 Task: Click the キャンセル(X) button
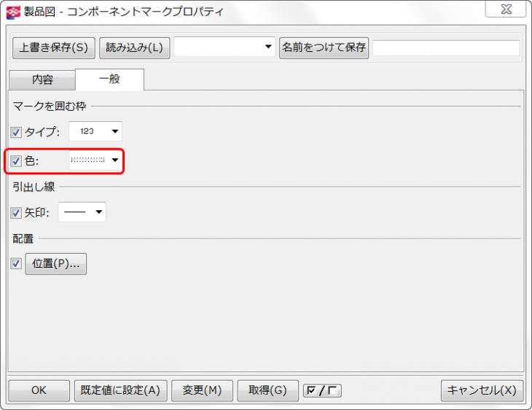tap(482, 390)
